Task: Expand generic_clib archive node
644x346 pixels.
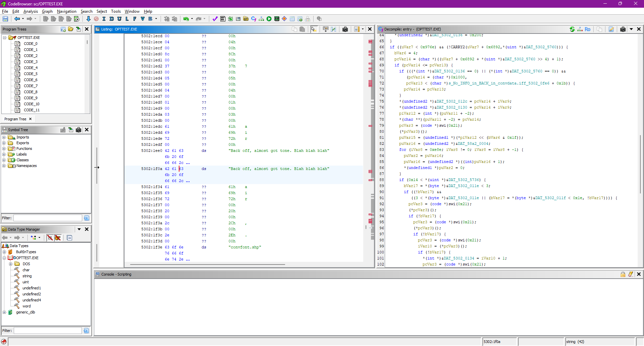Action: [x=4, y=312]
